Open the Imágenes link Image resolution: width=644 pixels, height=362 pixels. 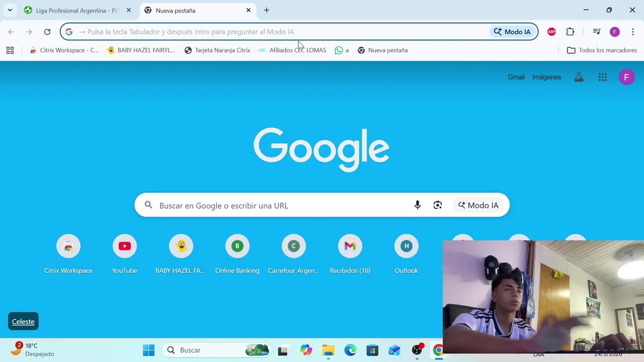coord(547,77)
